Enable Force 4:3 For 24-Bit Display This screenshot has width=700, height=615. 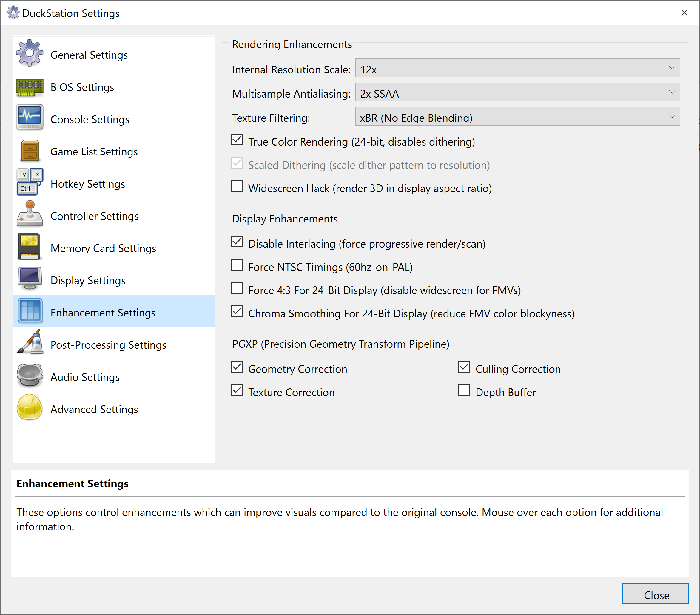(x=237, y=288)
